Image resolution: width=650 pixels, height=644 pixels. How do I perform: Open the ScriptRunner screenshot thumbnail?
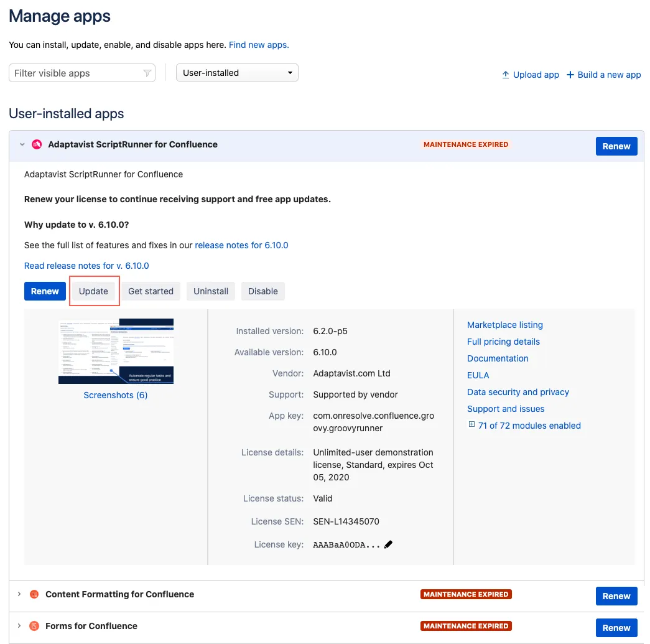116,351
